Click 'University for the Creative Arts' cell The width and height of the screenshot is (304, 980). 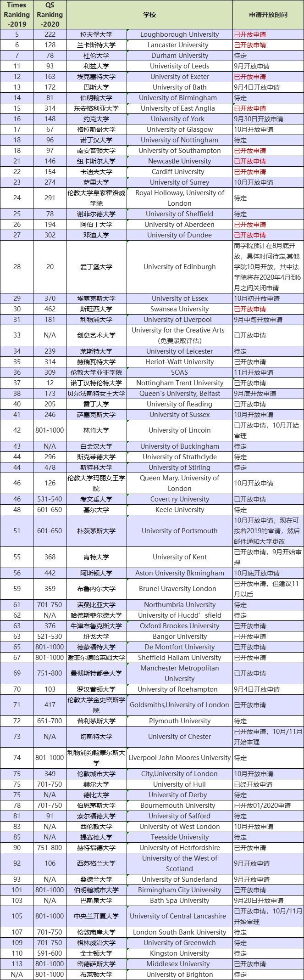(180, 335)
